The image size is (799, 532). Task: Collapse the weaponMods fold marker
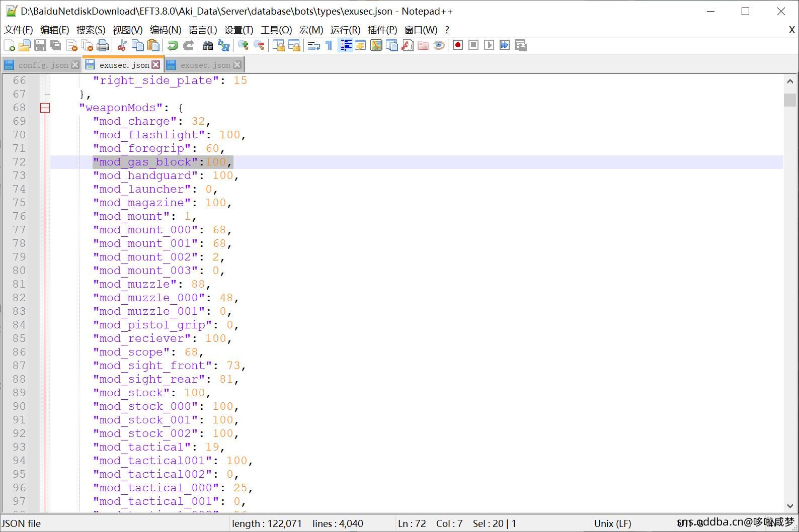[45, 108]
